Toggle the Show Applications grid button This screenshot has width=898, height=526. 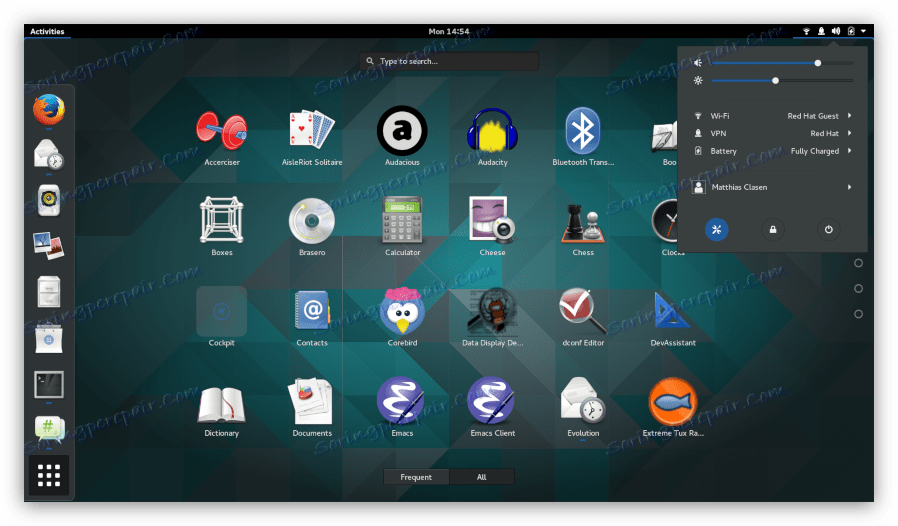[x=49, y=475]
